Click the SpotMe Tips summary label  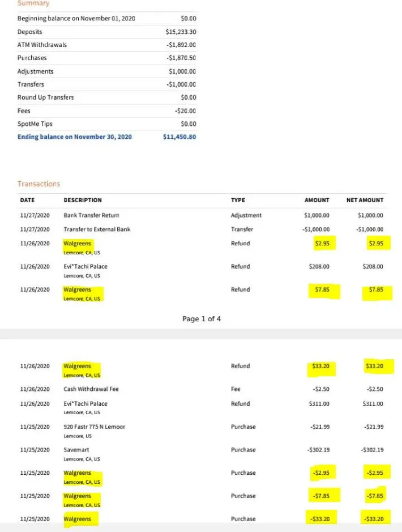tap(36, 124)
